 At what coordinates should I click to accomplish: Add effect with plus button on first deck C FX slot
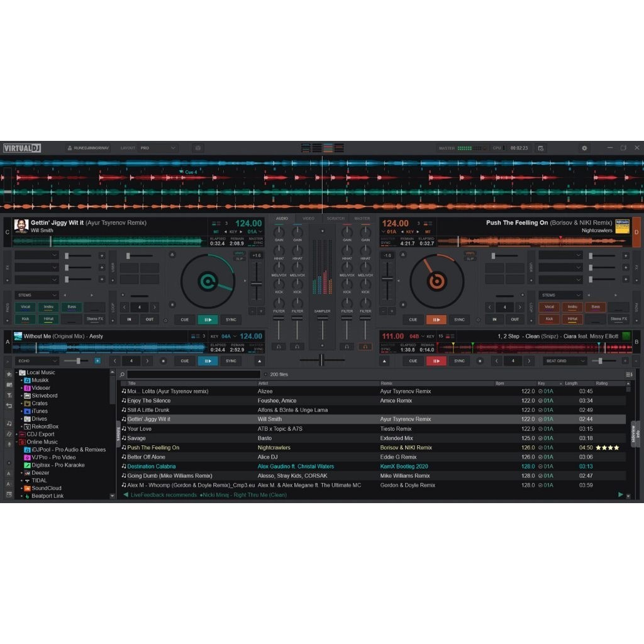click(x=102, y=255)
